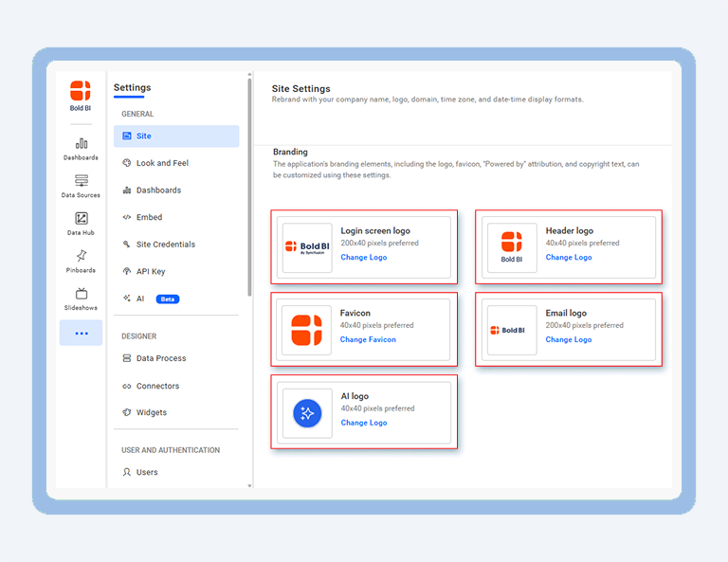Open Dashboards from the left navigation
728x562 pixels.
[x=81, y=150]
